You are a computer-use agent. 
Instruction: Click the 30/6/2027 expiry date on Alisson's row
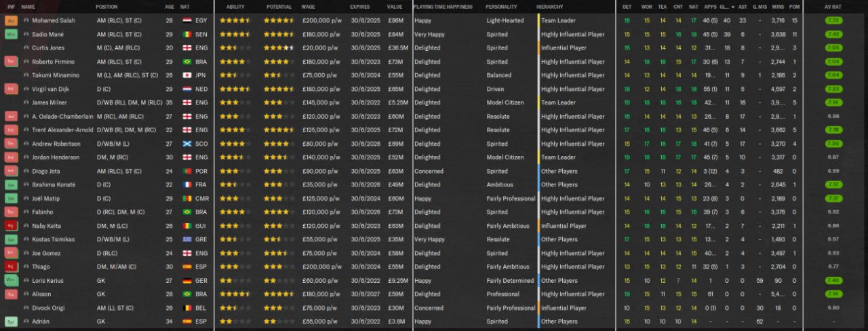[364, 294]
